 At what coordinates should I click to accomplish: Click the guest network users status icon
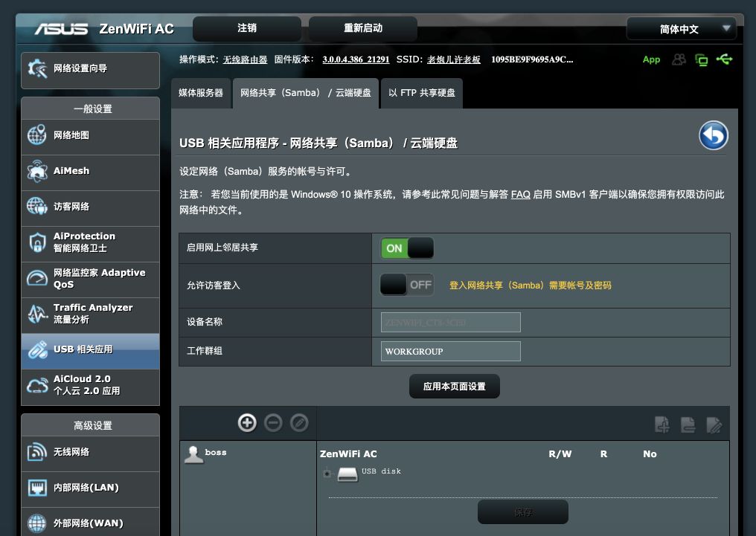click(679, 59)
